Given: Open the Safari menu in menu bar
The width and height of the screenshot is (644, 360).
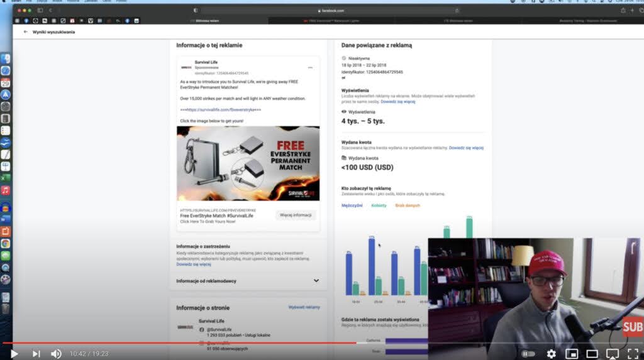Looking at the screenshot, I should tap(16, 1).
